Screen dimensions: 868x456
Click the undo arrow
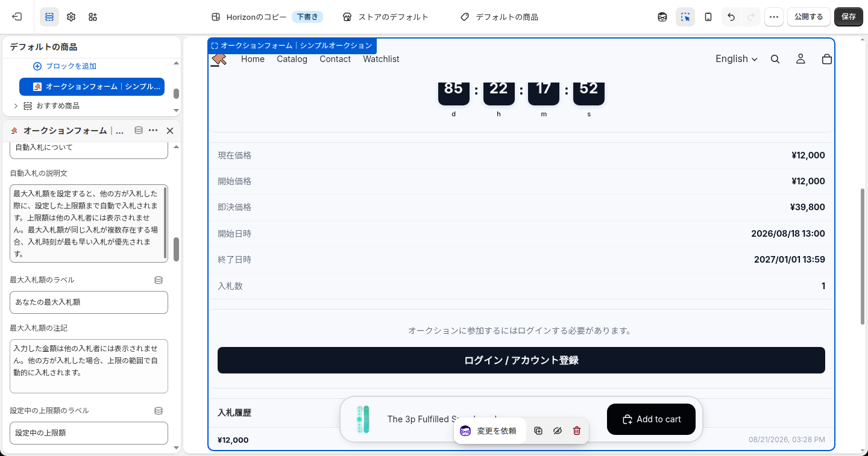tap(731, 17)
